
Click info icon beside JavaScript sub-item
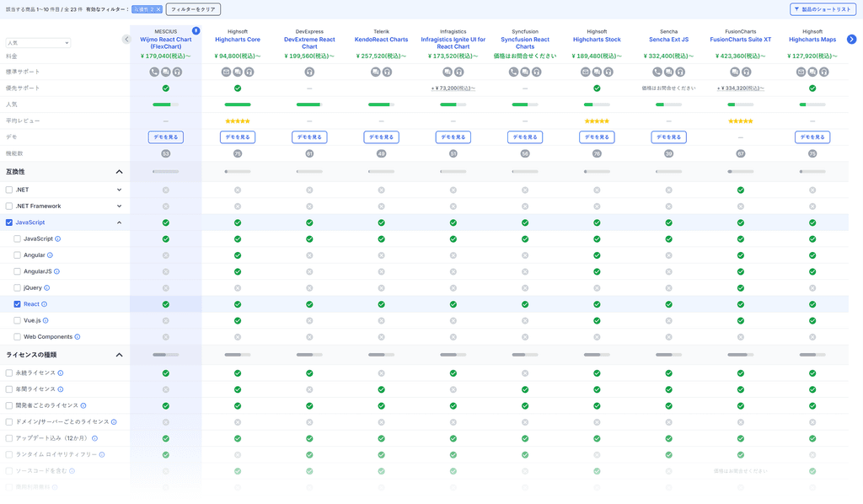pyautogui.click(x=58, y=239)
